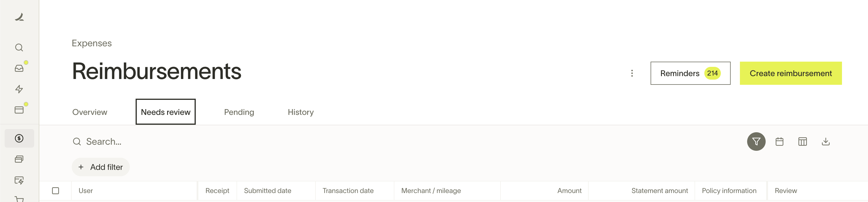Screen dimensions: 868x202
Task: Open the table columns layout icon
Action: coord(803,142)
